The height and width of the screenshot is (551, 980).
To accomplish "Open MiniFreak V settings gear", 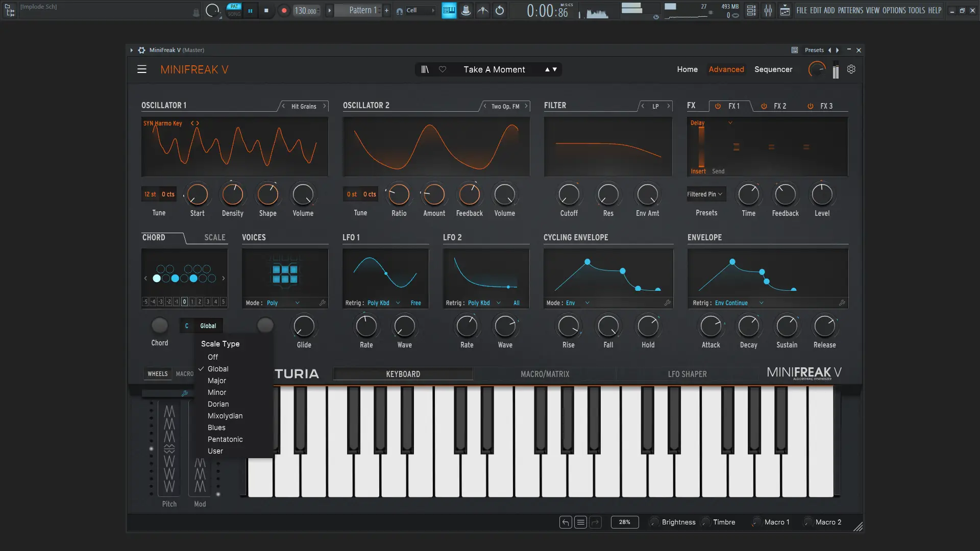I will [851, 69].
